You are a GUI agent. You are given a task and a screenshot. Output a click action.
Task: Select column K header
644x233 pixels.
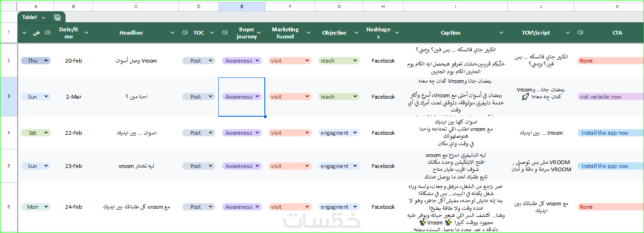tap(609, 7)
